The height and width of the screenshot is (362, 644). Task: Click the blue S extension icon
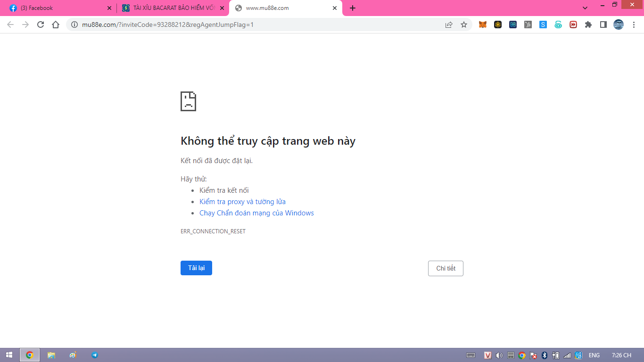(x=543, y=25)
